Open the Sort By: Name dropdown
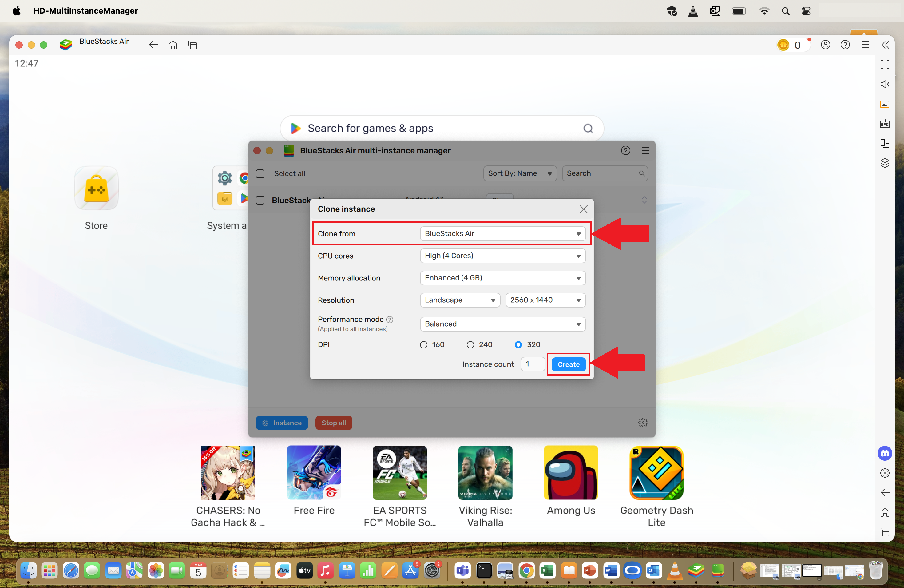The image size is (904, 588). pyautogui.click(x=520, y=173)
